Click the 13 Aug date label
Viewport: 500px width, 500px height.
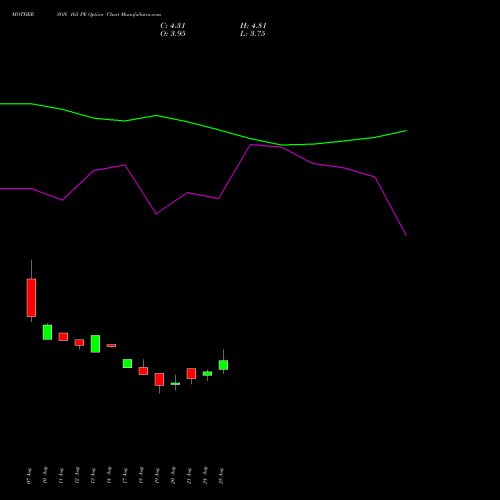[93, 476]
